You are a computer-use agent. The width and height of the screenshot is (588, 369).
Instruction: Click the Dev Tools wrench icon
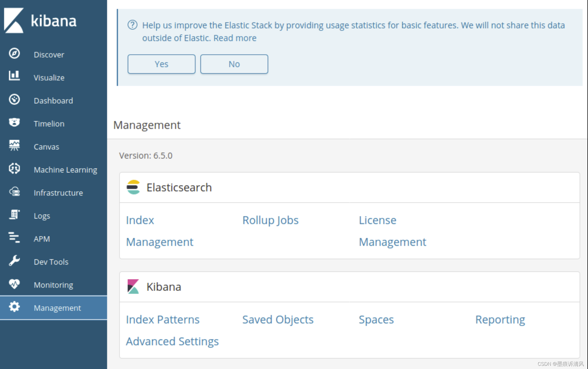coord(14,261)
